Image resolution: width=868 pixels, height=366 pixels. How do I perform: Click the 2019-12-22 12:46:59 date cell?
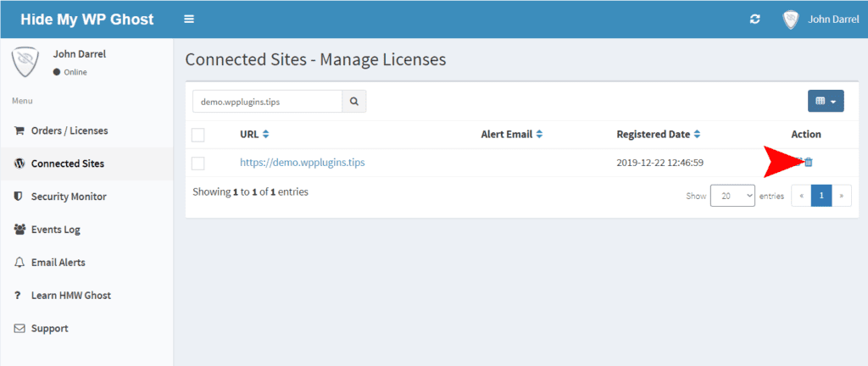click(659, 163)
